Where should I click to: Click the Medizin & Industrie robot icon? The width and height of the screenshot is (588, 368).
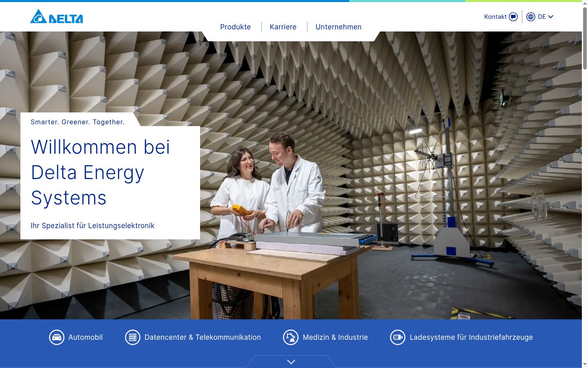tap(291, 337)
